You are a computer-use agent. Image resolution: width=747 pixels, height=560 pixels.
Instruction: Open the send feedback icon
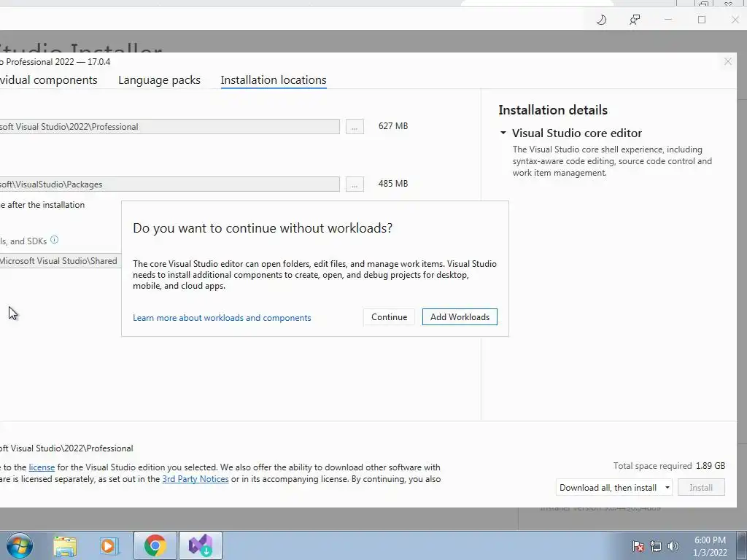tap(635, 20)
